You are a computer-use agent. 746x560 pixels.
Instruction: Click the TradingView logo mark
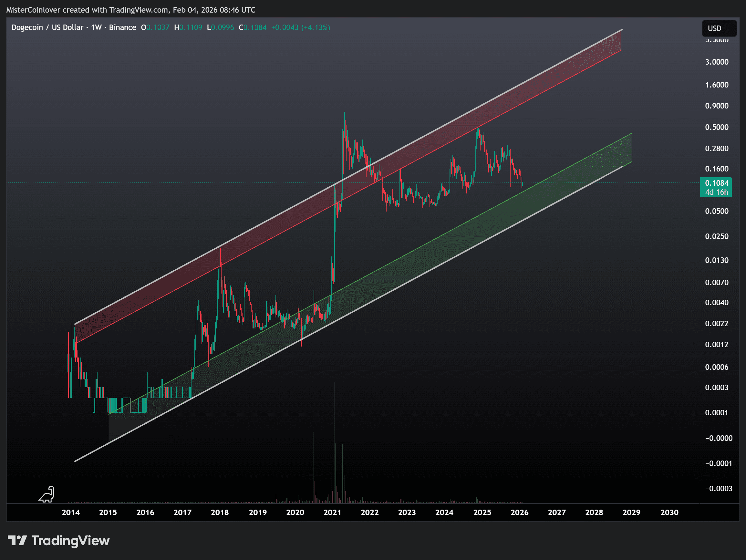tap(17, 540)
